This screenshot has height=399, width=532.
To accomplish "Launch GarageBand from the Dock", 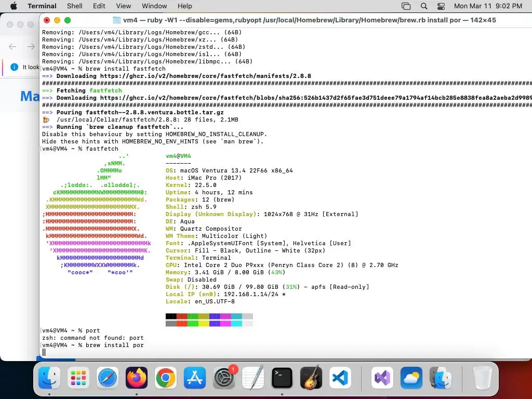I will pyautogui.click(x=311, y=378).
